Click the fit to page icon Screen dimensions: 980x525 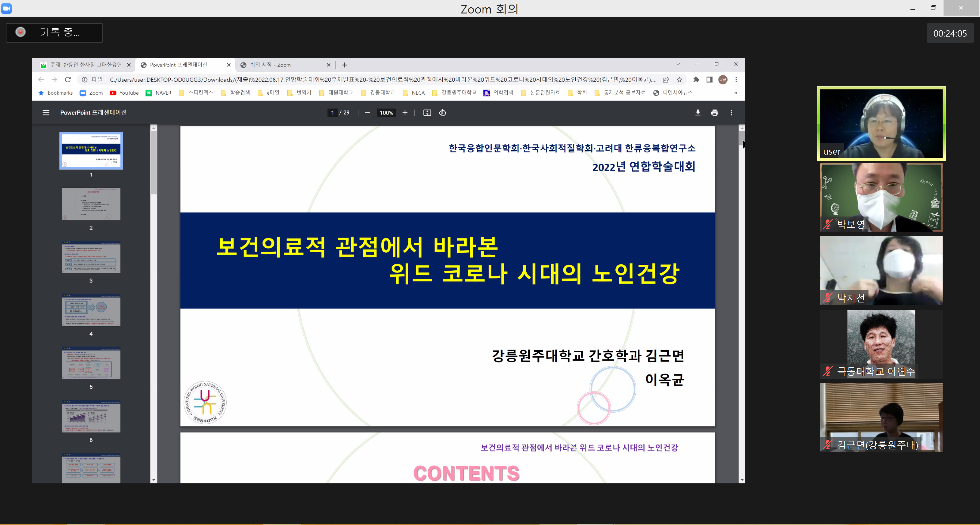(427, 113)
